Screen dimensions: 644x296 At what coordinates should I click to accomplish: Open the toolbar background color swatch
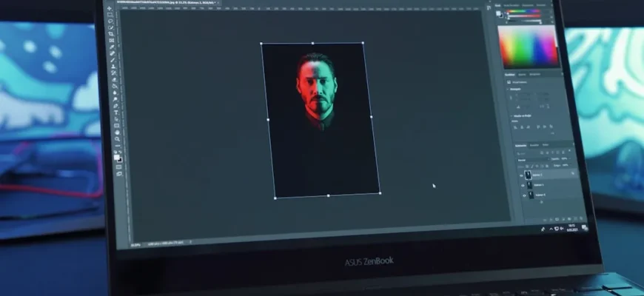coord(121,160)
